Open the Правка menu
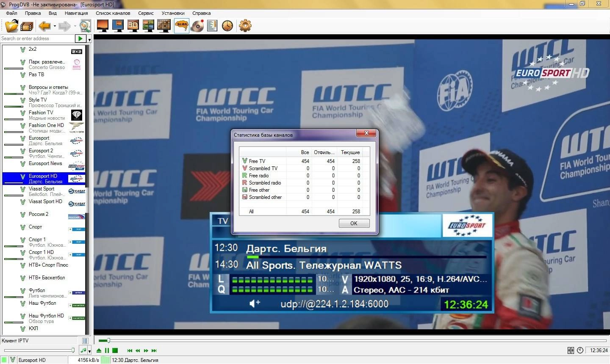610x364 pixels. pos(33,13)
